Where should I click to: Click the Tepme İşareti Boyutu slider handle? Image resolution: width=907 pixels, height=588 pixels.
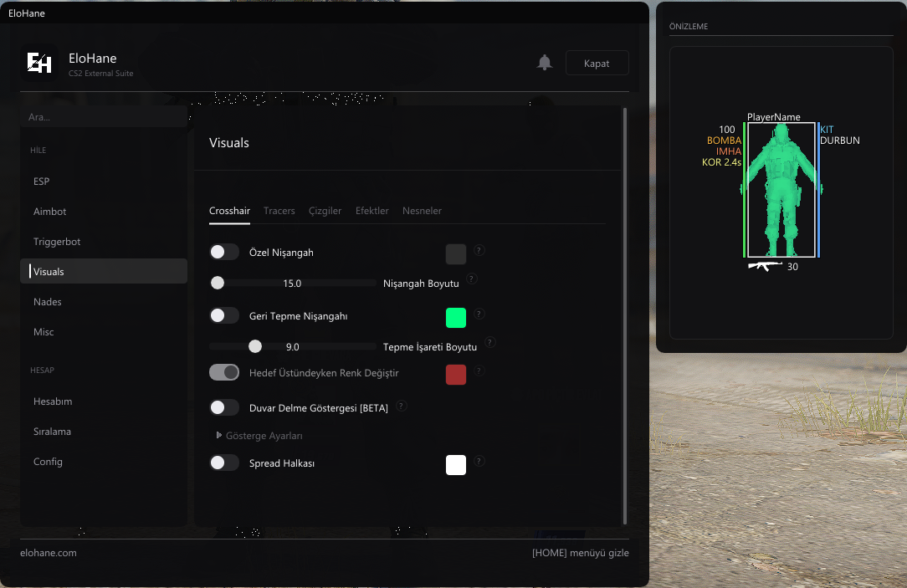(255, 346)
